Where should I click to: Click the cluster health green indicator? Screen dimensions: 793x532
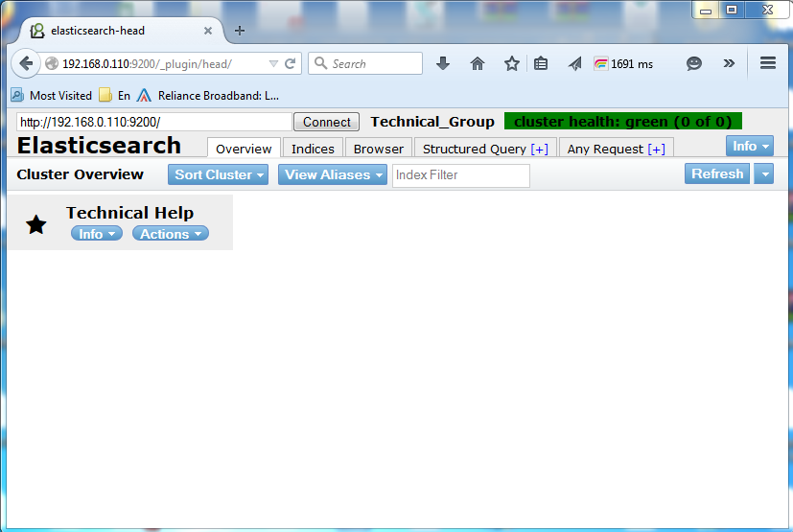622,122
